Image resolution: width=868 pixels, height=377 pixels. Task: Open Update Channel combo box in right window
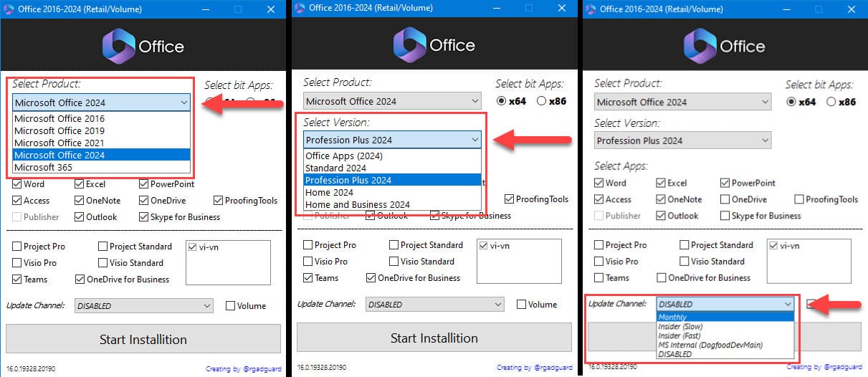(725, 304)
